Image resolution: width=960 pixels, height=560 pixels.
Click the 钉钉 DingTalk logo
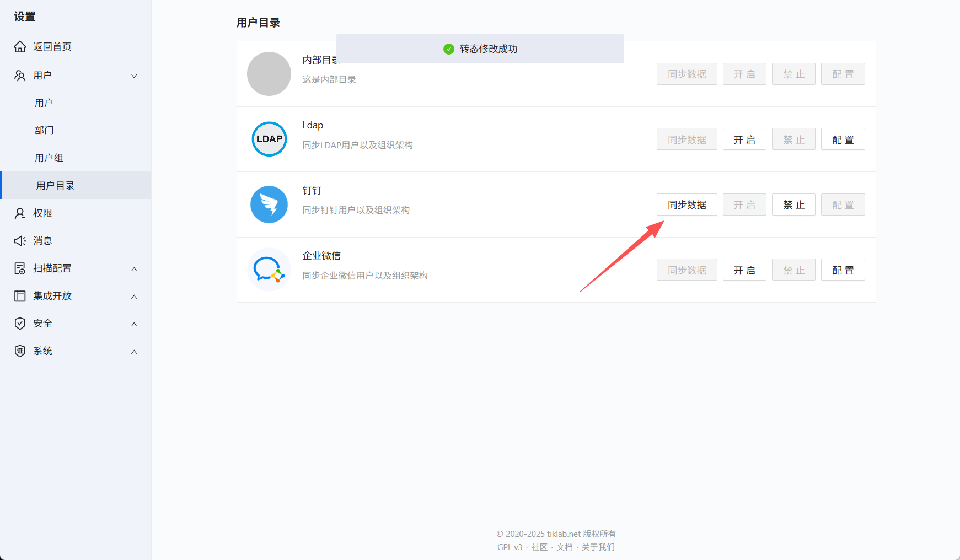click(x=269, y=204)
